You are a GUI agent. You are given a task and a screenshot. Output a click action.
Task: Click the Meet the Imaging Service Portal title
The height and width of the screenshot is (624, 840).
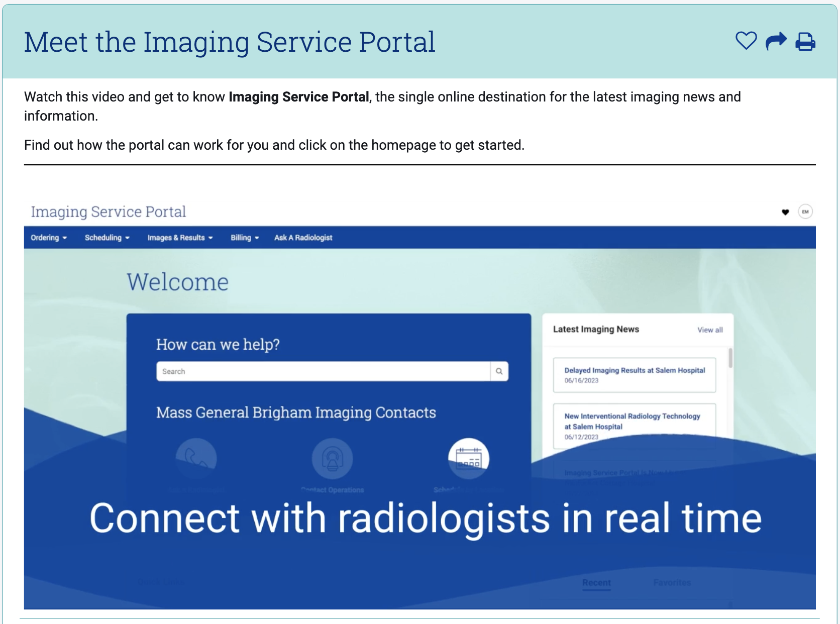tap(230, 42)
